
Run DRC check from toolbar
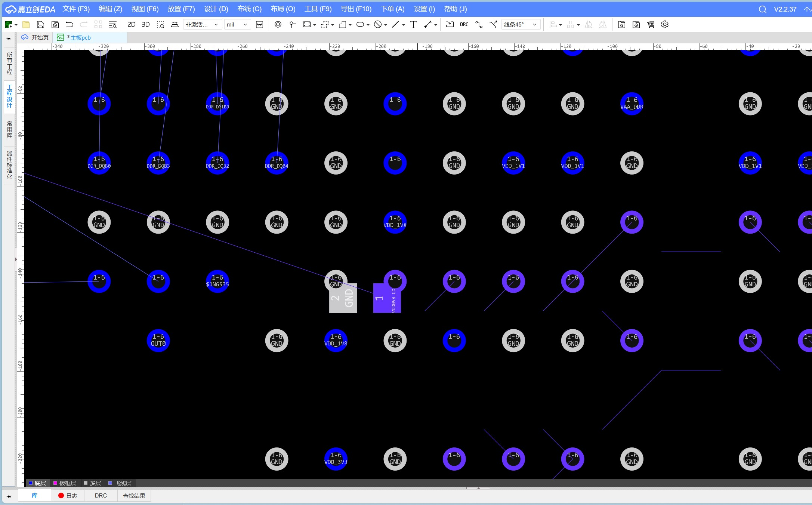464,25
